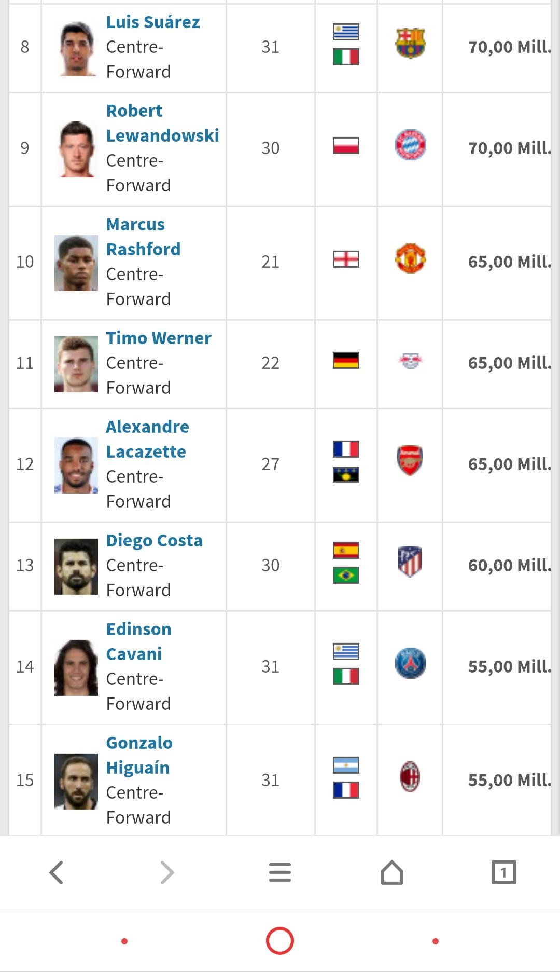Tap the Android home circle button
560x972 pixels.
[280, 940]
